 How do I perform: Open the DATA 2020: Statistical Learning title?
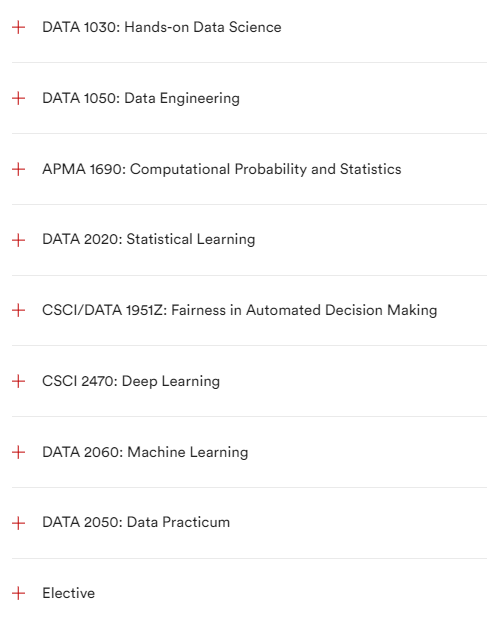149,239
